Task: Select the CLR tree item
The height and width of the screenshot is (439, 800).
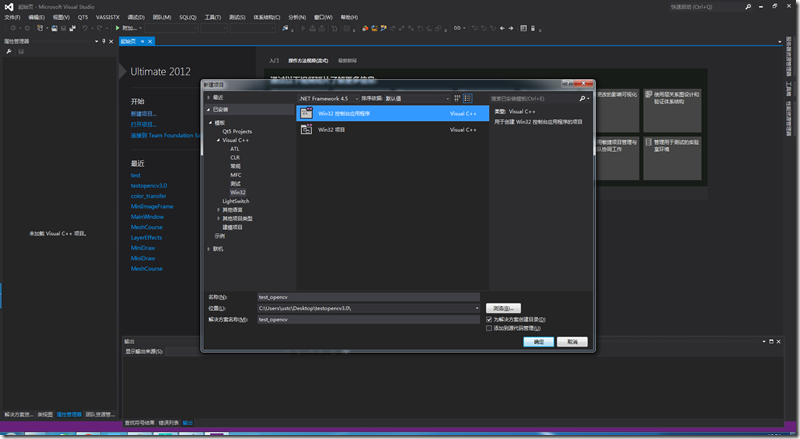Action: pyautogui.click(x=235, y=158)
